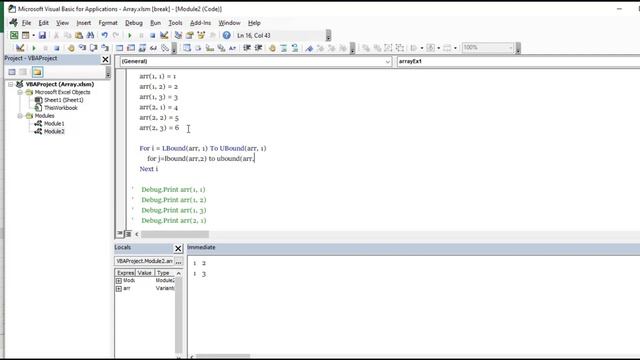The width and height of the screenshot is (640, 360).
Task: Click Reset on the Debug toolbar
Action: [x=57, y=48]
